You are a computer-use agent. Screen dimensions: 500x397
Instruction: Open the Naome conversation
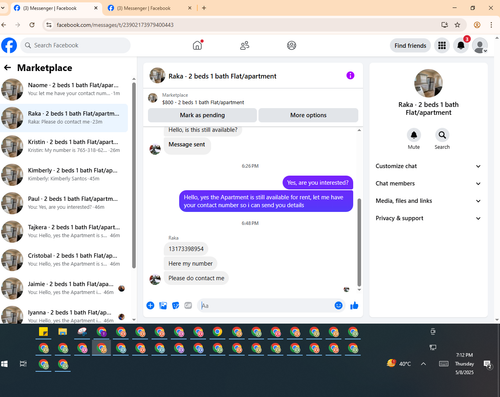[64, 89]
